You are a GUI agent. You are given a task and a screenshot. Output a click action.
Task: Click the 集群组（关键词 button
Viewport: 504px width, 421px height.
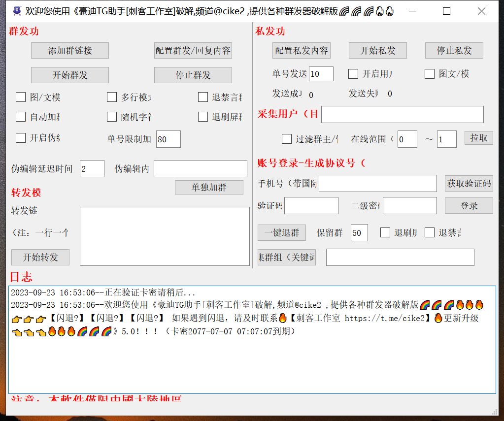coord(286,257)
